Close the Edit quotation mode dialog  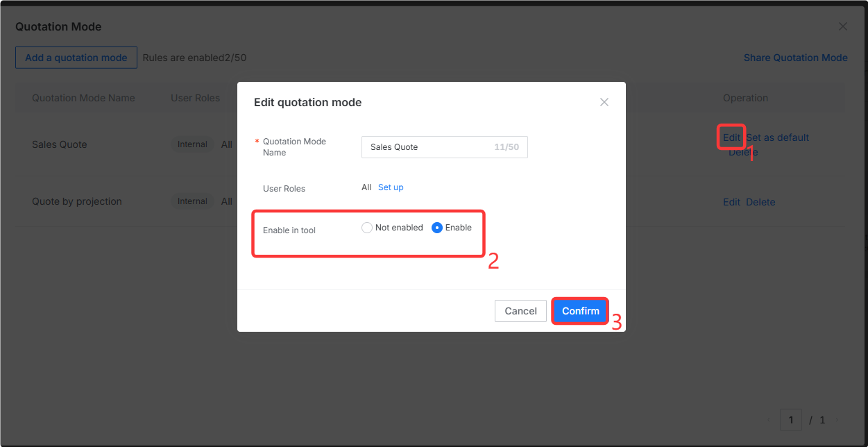[x=604, y=102]
